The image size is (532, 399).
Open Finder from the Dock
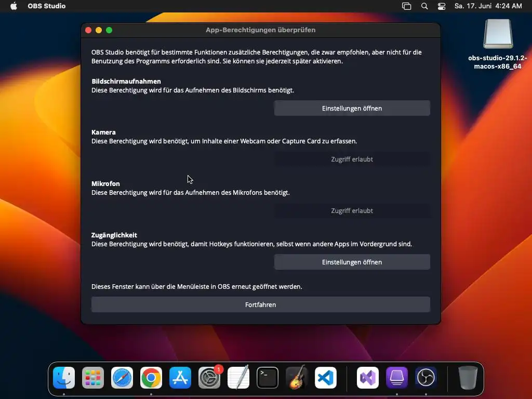[64, 378]
